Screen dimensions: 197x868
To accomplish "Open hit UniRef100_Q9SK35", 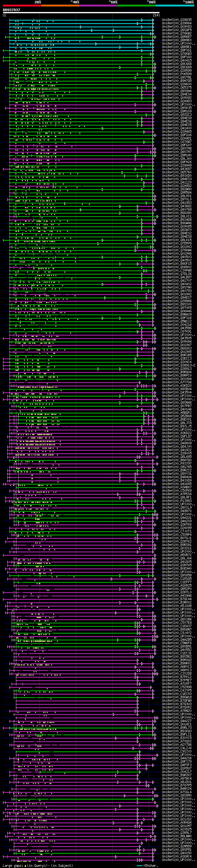I will click(x=176, y=108).
